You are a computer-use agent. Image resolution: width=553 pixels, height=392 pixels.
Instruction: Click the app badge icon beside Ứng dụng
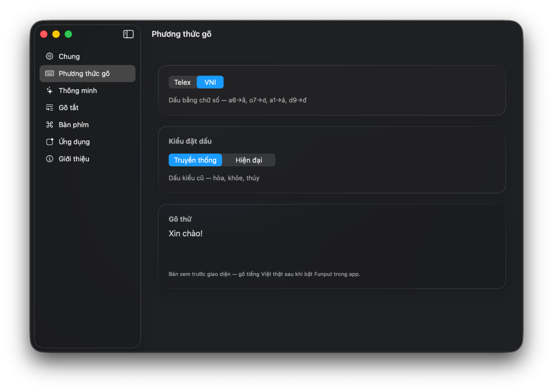tap(50, 141)
